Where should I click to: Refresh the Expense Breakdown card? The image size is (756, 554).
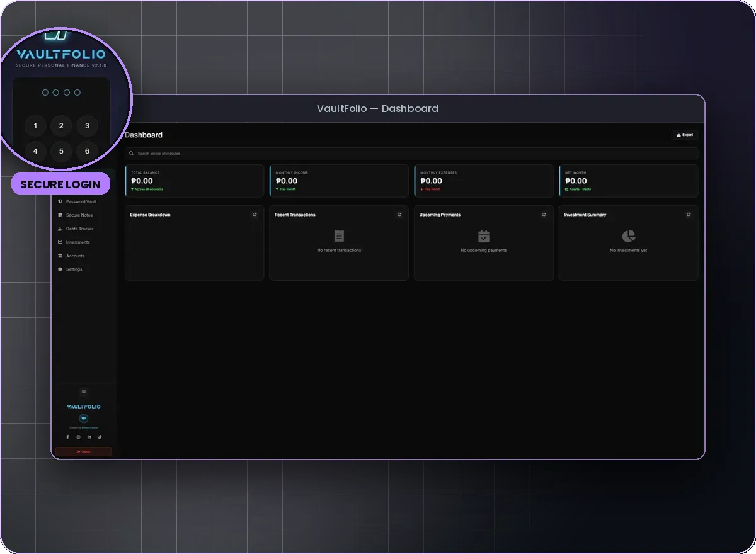255,215
